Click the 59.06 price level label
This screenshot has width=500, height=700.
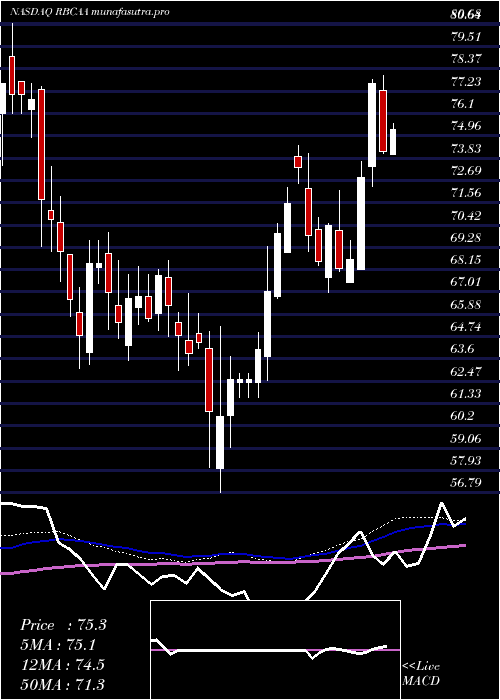[466, 438]
